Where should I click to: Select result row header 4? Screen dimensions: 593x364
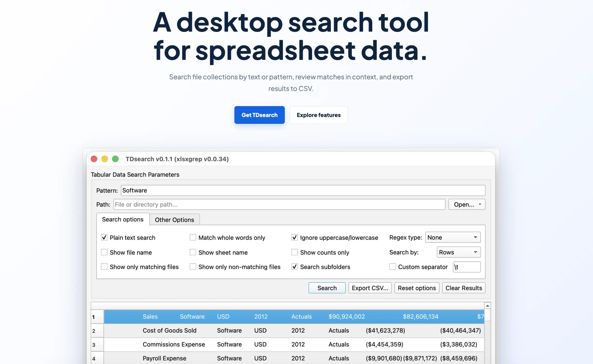coord(97,358)
